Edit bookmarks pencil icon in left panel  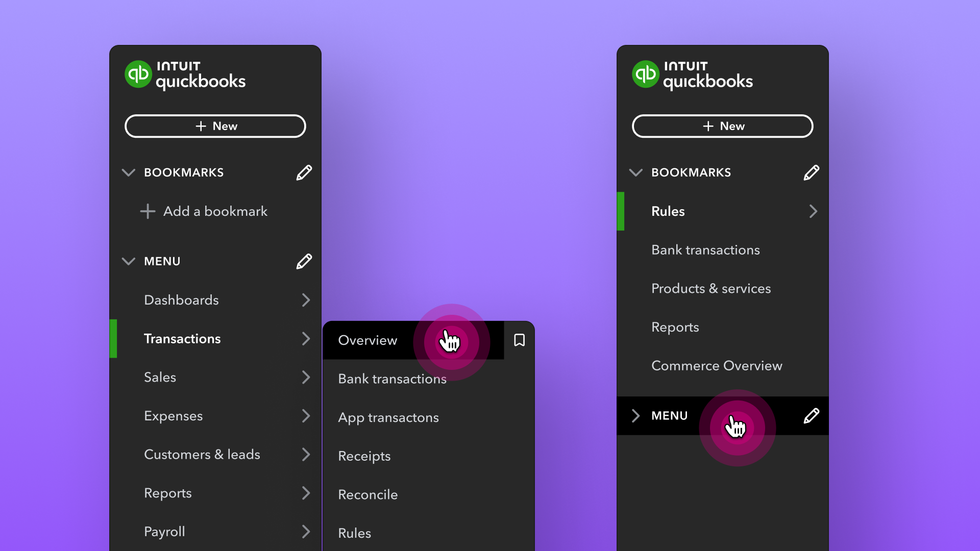pyautogui.click(x=304, y=172)
